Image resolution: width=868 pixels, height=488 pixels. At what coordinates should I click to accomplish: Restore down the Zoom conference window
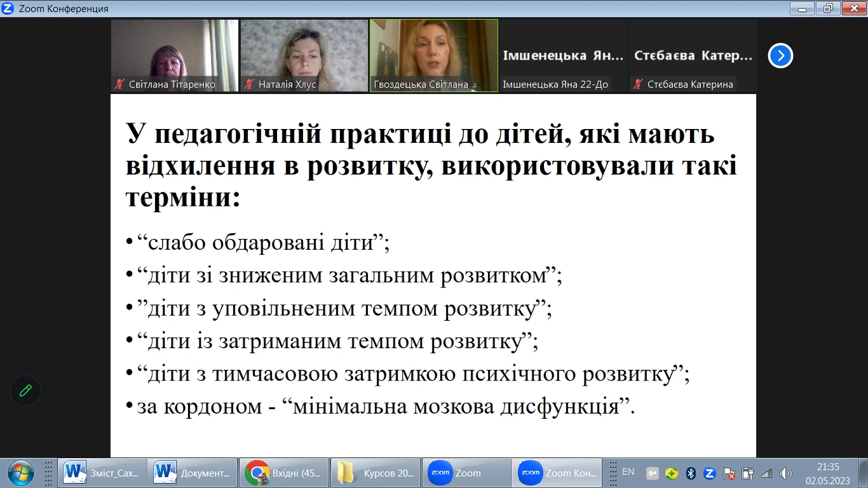[x=828, y=8]
